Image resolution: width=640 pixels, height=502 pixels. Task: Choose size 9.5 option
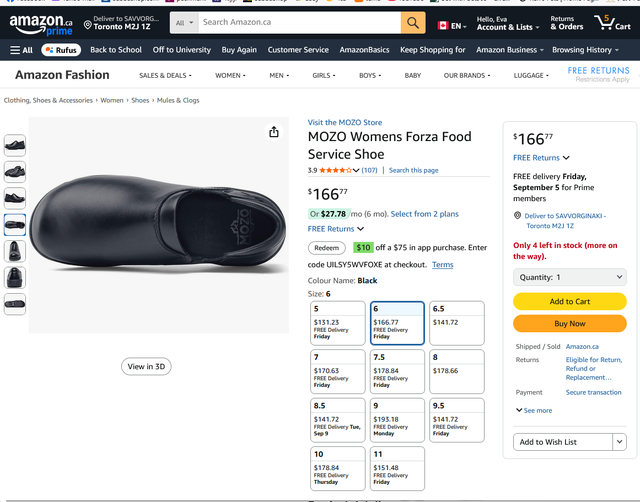point(457,420)
